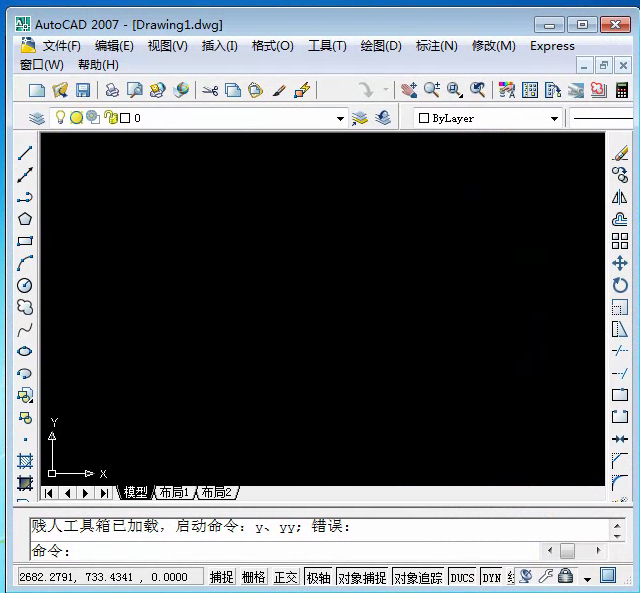Switch to the 布局2 layout tab
Viewport: 640px width, 593px height.
tap(217, 493)
